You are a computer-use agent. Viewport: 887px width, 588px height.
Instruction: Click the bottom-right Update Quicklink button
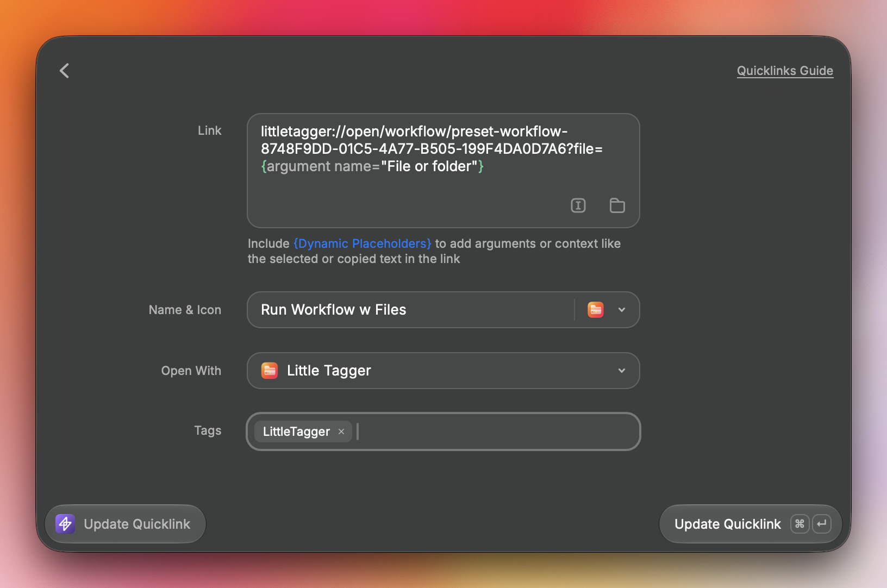(751, 524)
